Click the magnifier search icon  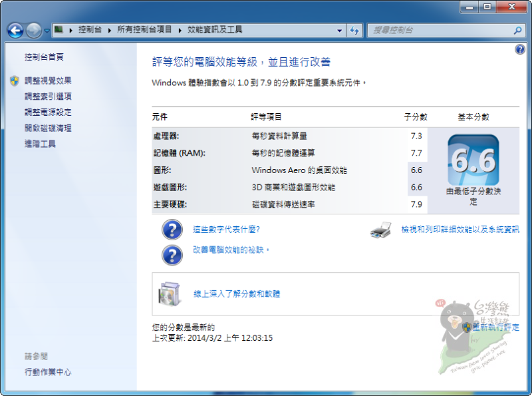point(518,31)
